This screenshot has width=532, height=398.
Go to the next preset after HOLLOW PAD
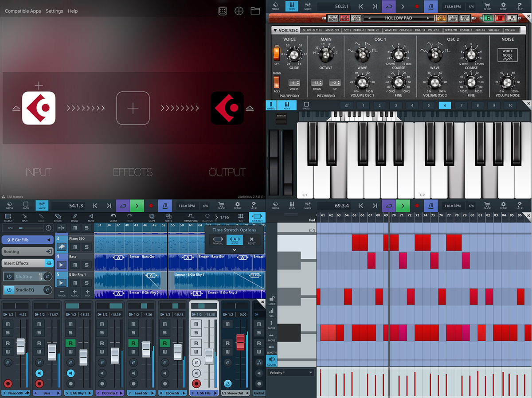pos(428,18)
